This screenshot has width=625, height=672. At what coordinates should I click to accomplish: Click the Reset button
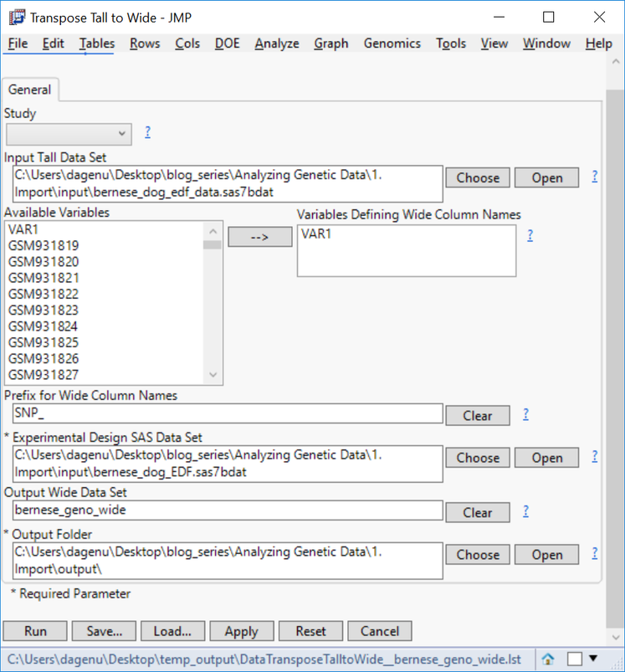click(x=310, y=631)
